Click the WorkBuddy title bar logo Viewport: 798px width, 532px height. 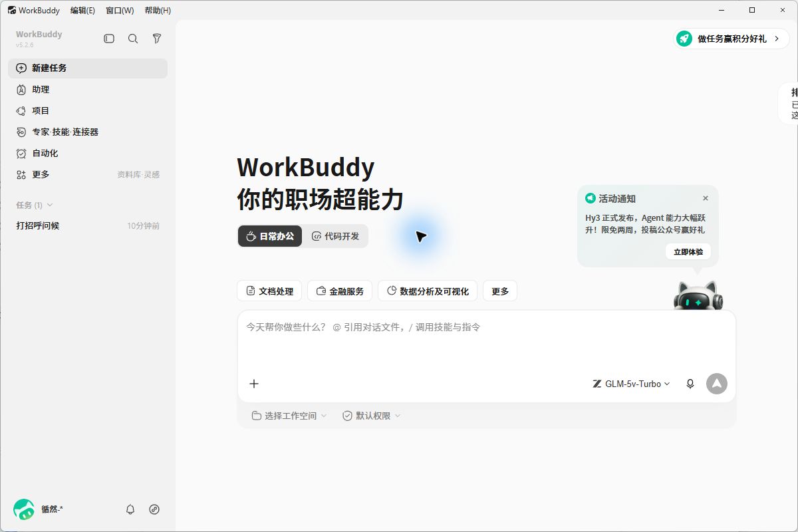12,10
